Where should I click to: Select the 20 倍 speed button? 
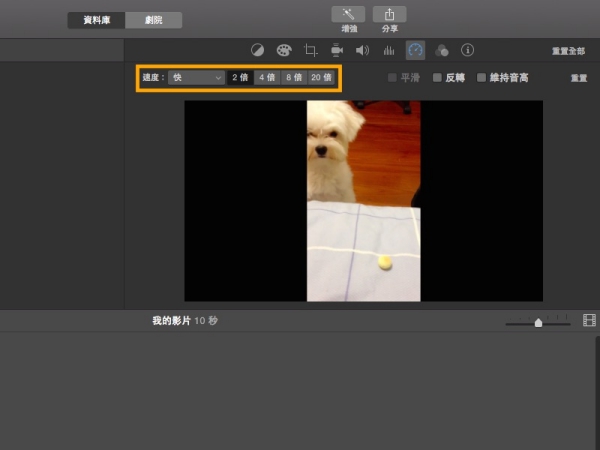[x=321, y=78]
